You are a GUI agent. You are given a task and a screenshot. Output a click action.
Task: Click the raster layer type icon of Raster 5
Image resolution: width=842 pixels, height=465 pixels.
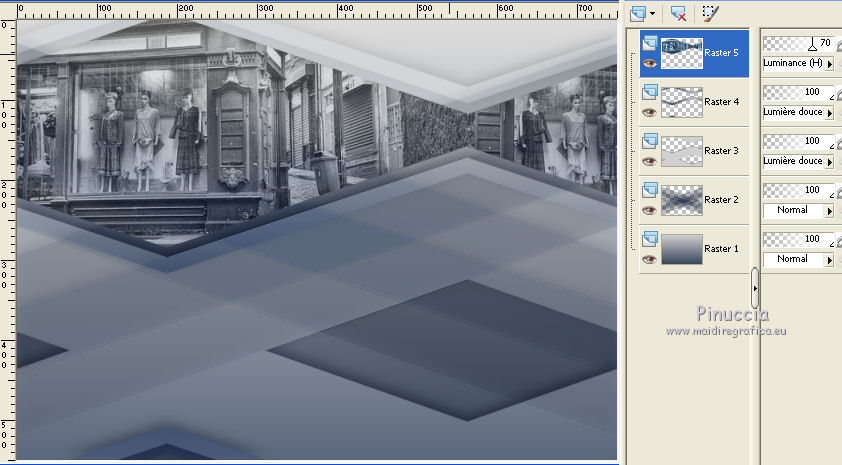point(650,43)
